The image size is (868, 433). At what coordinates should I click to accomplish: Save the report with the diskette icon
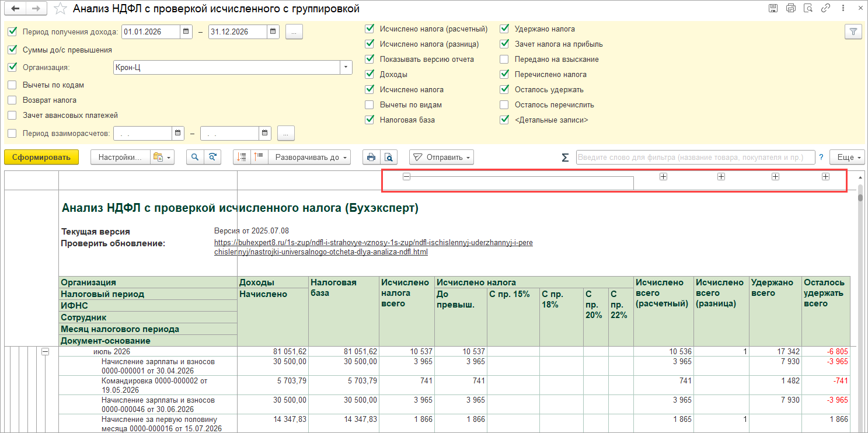(x=773, y=8)
